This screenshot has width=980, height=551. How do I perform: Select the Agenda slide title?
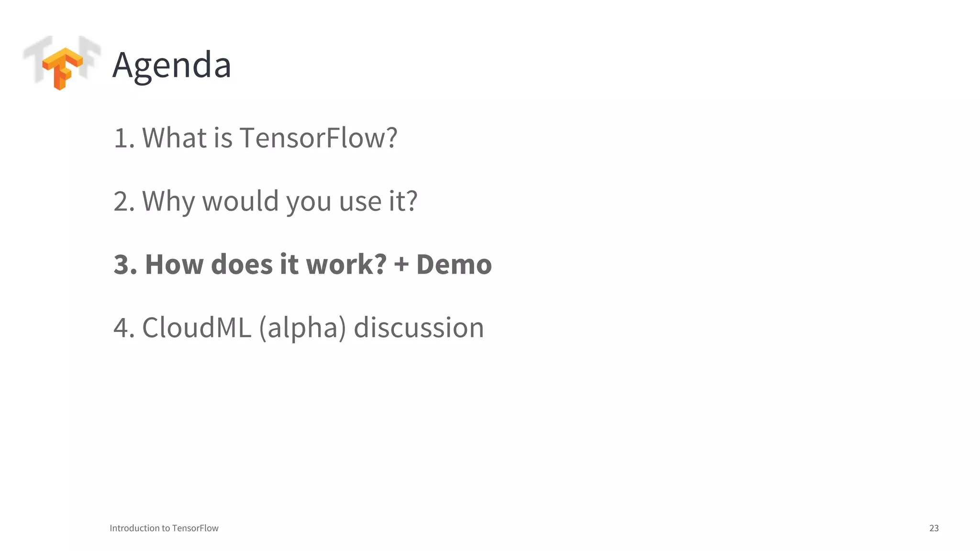172,65
